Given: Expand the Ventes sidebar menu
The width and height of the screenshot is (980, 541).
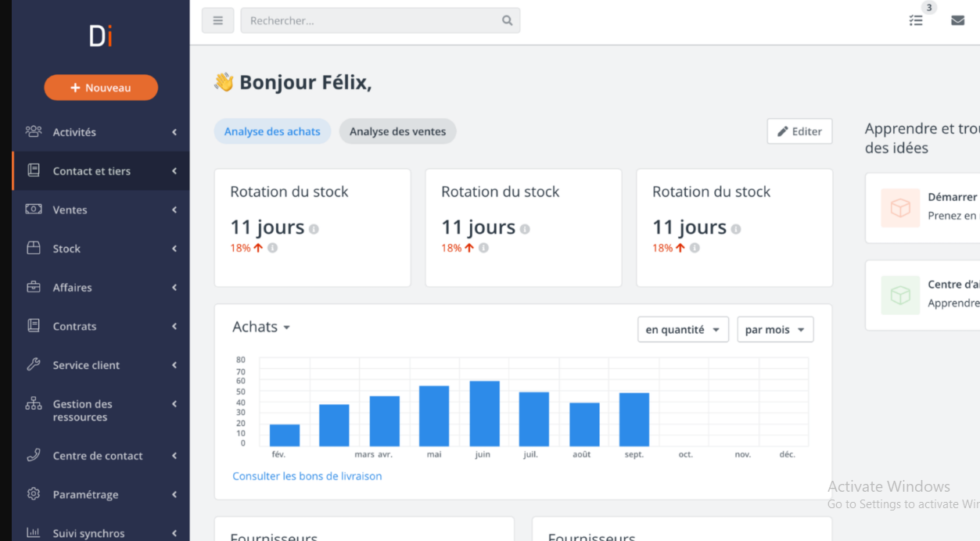Looking at the screenshot, I should [x=100, y=210].
